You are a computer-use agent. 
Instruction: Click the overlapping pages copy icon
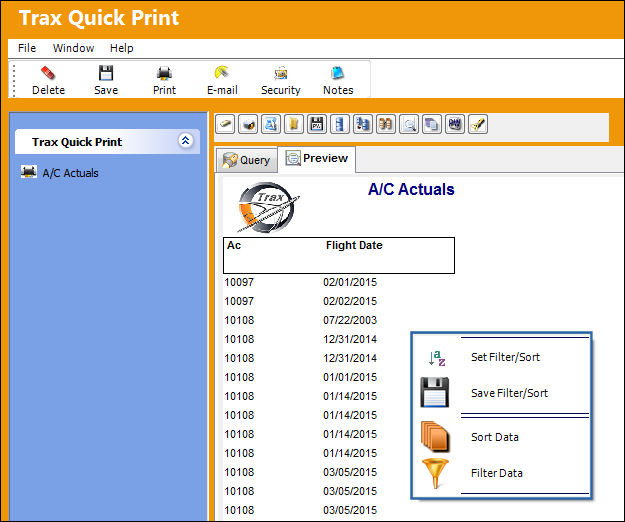click(432, 124)
